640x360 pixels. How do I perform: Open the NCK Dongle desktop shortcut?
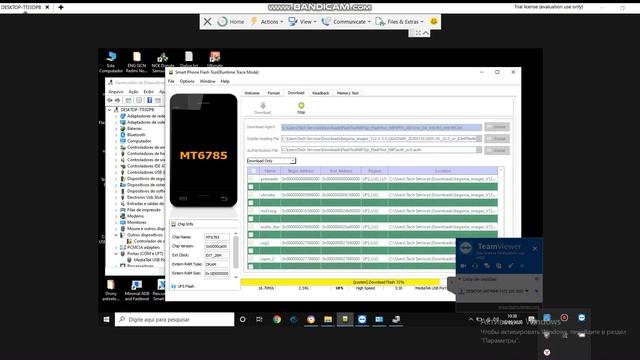[x=162, y=62]
